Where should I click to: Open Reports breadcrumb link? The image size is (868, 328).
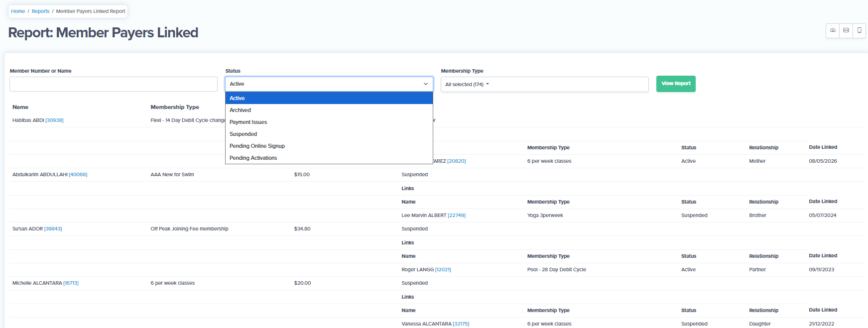click(40, 11)
